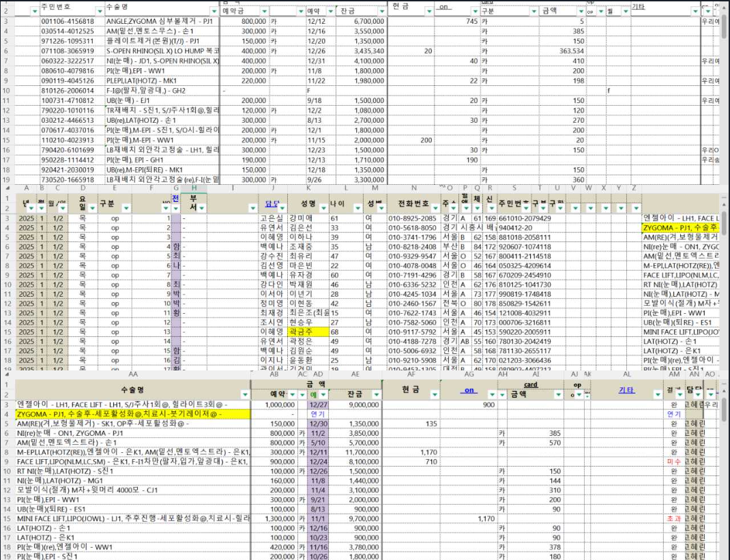
Task: Click the 'on' header link in top pane
Action: tap(443, 7)
